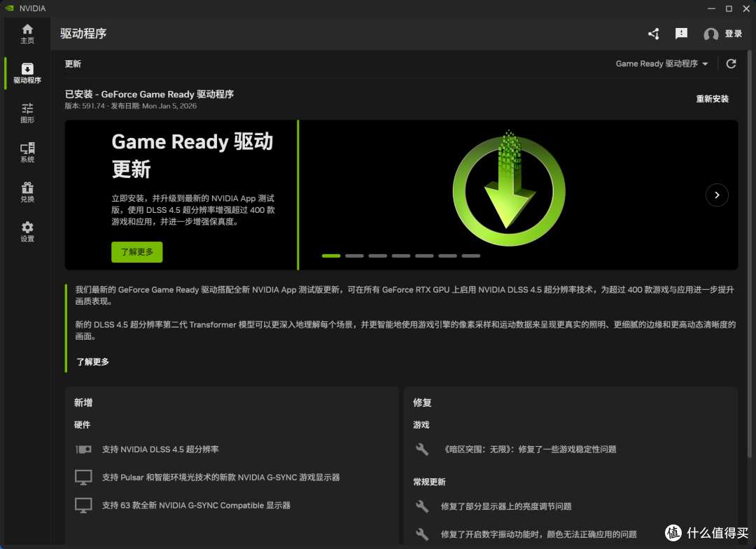
Task: Click 重新安装 to reinstall the driver
Action: [x=712, y=99]
